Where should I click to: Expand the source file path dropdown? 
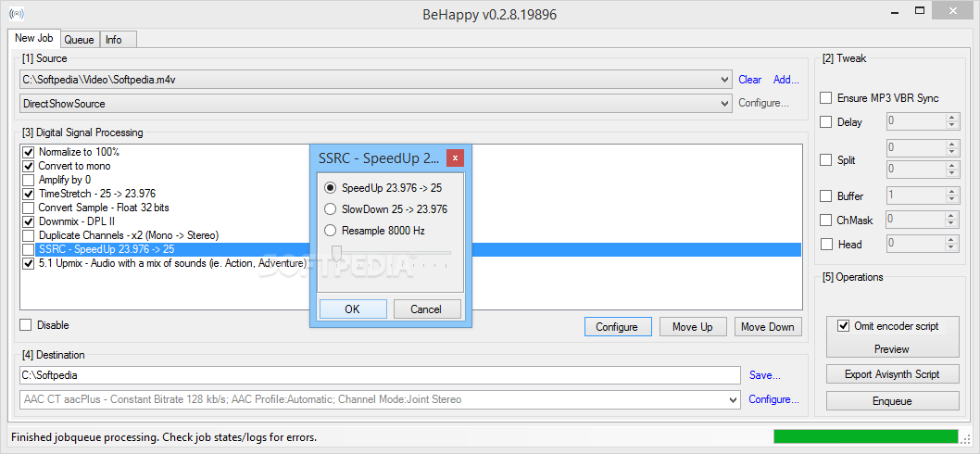click(724, 80)
